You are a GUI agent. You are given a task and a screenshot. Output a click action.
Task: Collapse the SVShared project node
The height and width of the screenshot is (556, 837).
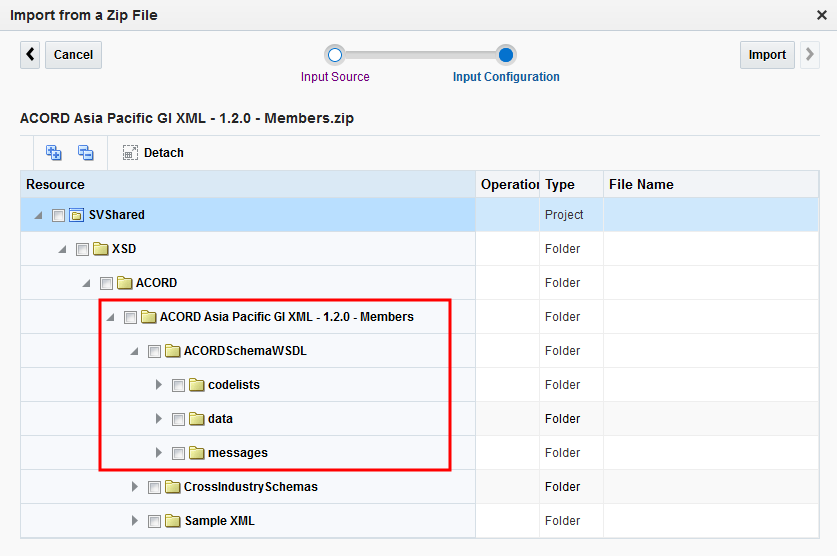click(x=38, y=215)
